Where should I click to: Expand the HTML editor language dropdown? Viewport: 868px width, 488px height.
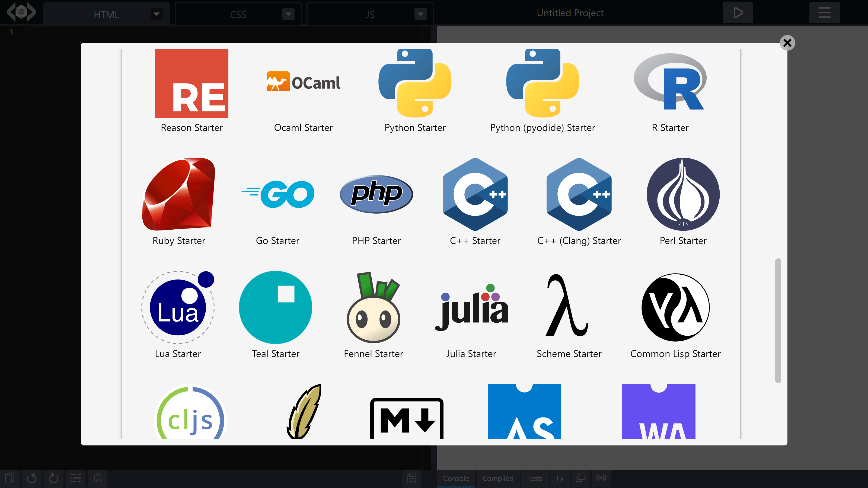point(156,14)
